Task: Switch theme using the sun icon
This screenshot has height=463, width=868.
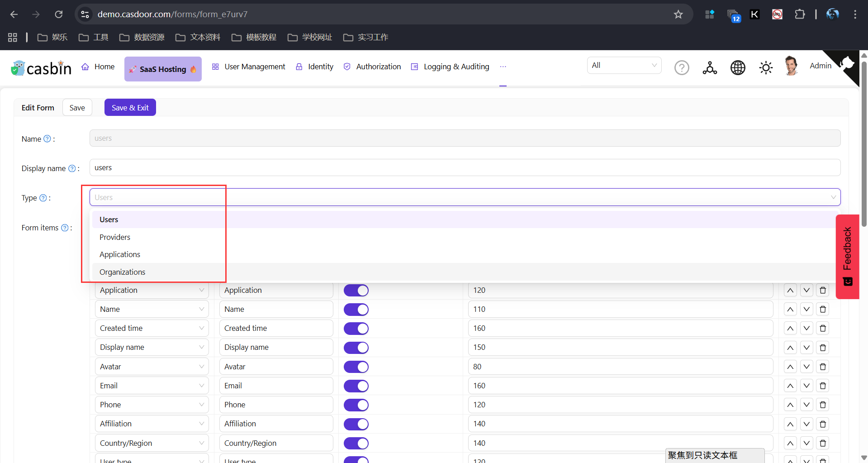Action: tap(765, 67)
